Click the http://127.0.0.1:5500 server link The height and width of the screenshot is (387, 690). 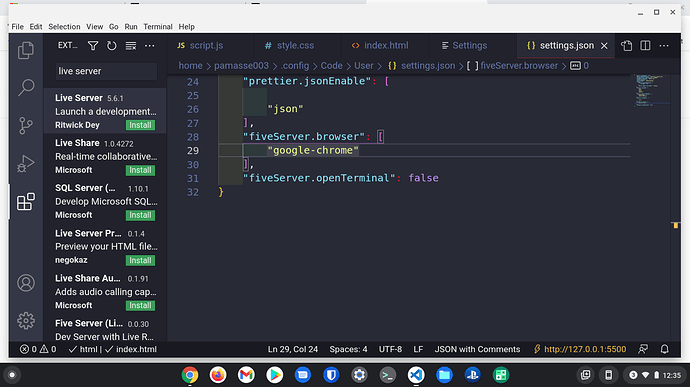580,349
